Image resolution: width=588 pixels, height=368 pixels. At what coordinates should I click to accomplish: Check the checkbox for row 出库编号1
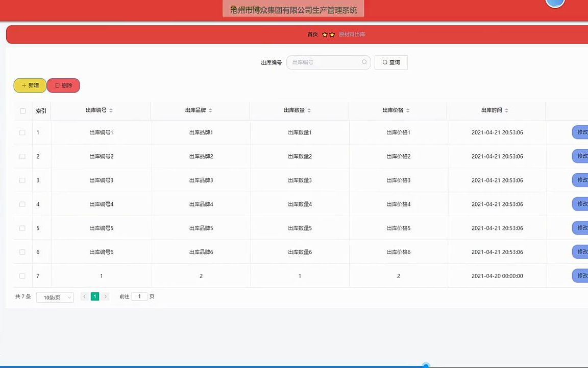click(x=22, y=132)
